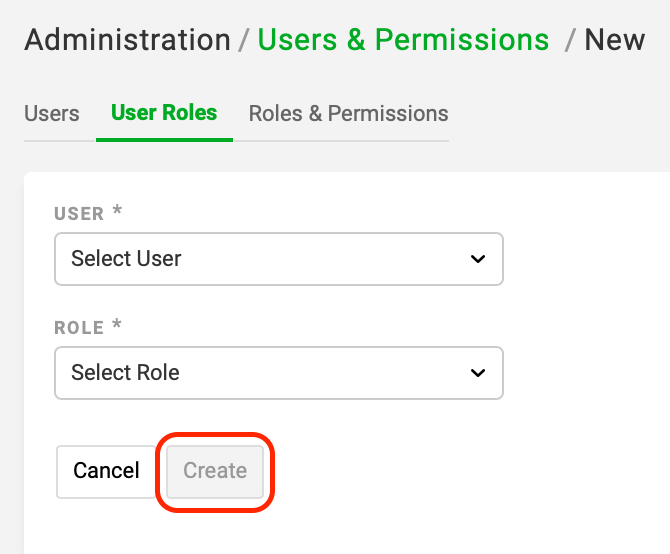Click the down chevron in Select User field
Screen dimensions: 670x554
coord(478,259)
